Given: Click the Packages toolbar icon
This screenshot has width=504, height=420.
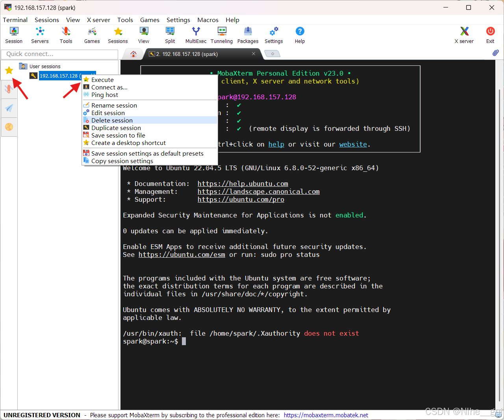Looking at the screenshot, I should tap(248, 35).
